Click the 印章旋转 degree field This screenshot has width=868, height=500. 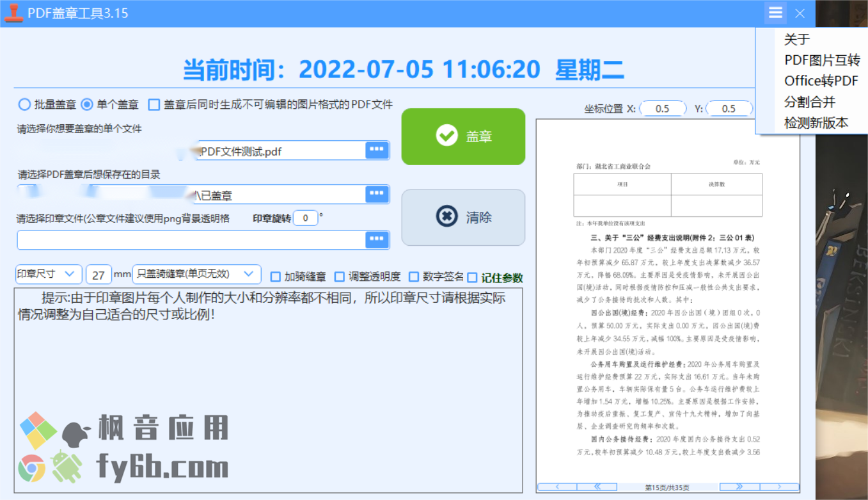point(305,218)
